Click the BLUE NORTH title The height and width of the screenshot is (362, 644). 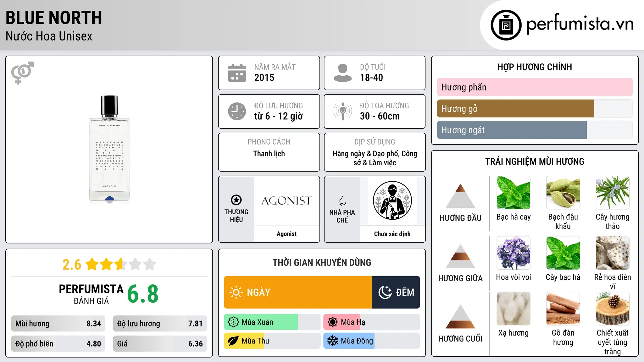(54, 18)
